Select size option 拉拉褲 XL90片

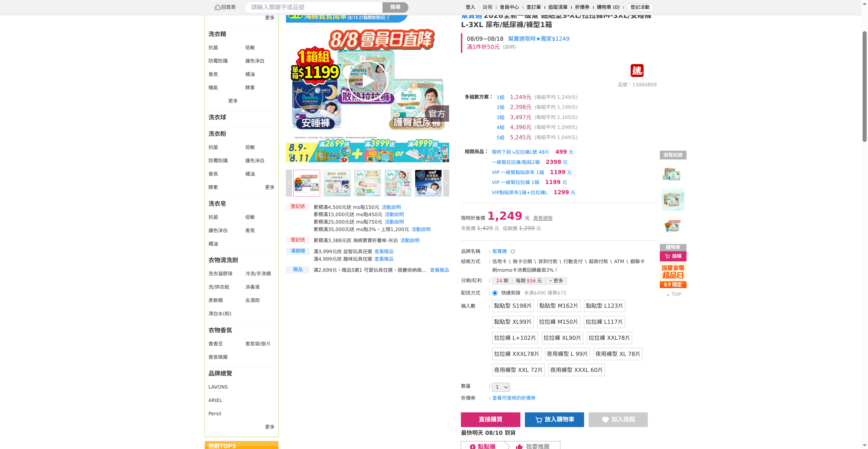(562, 338)
